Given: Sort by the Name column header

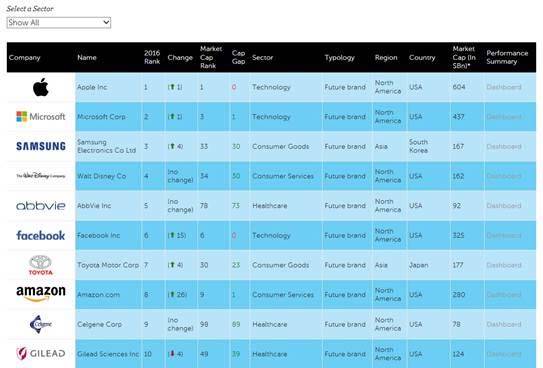Looking at the screenshot, I should pos(87,57).
